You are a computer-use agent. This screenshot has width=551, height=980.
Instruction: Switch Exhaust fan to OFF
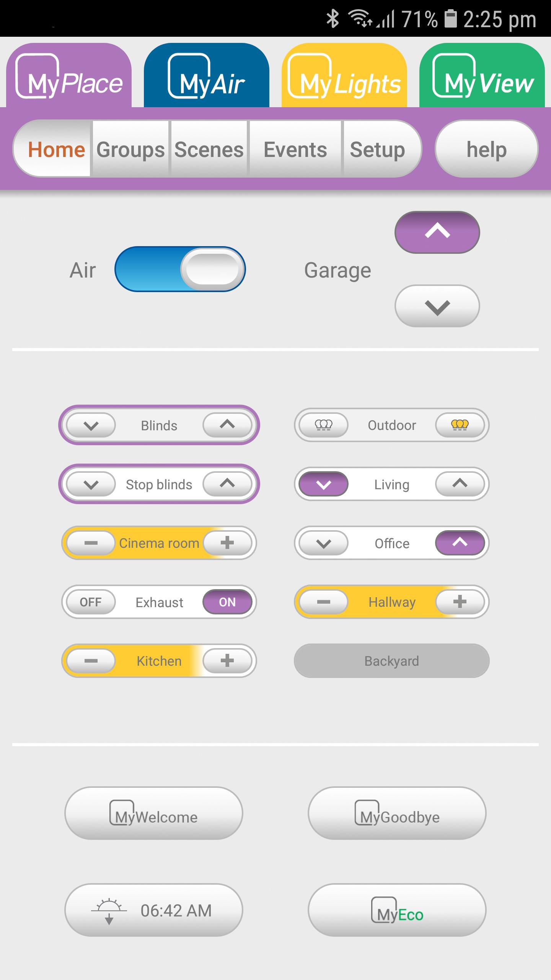point(91,602)
